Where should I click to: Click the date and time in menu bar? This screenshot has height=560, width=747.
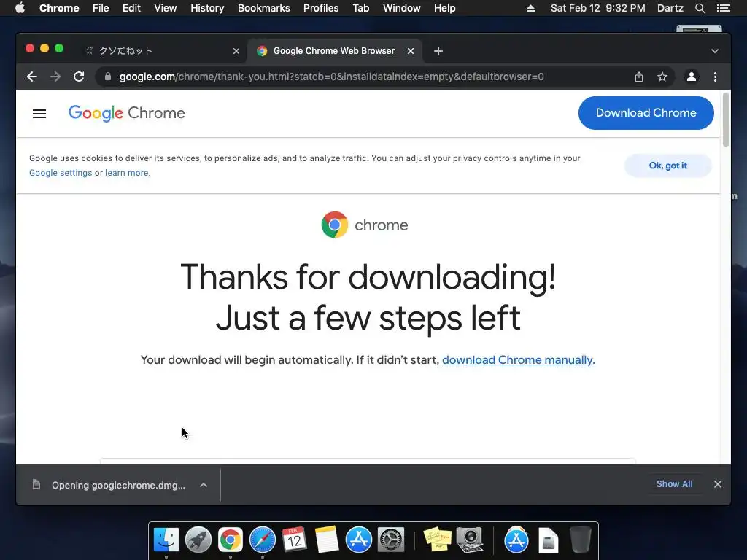coord(598,8)
